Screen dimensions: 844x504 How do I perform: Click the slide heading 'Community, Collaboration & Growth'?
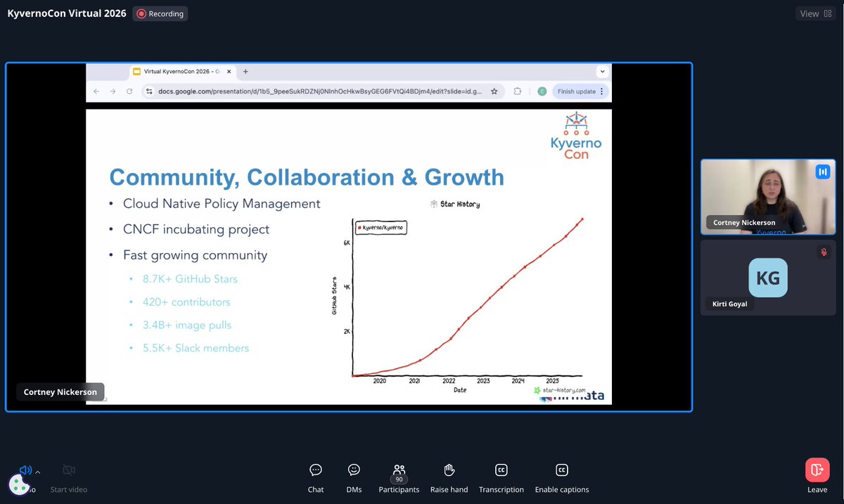[307, 176]
